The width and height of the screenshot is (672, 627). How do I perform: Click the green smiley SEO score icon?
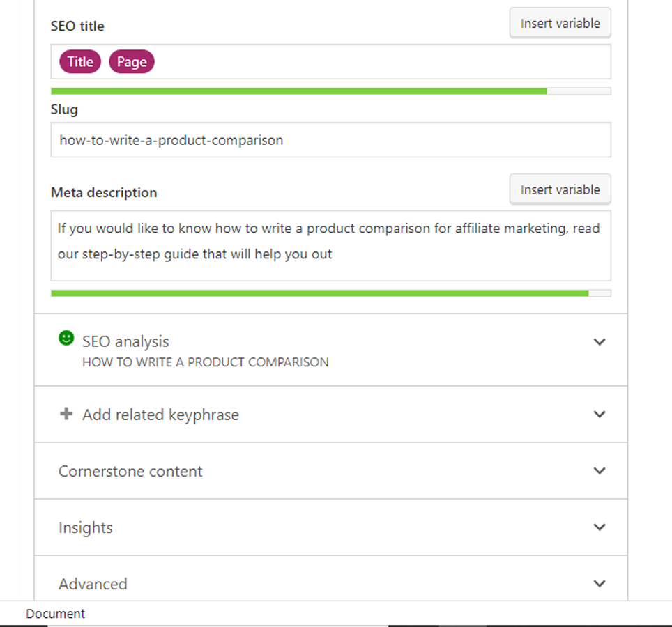point(66,339)
